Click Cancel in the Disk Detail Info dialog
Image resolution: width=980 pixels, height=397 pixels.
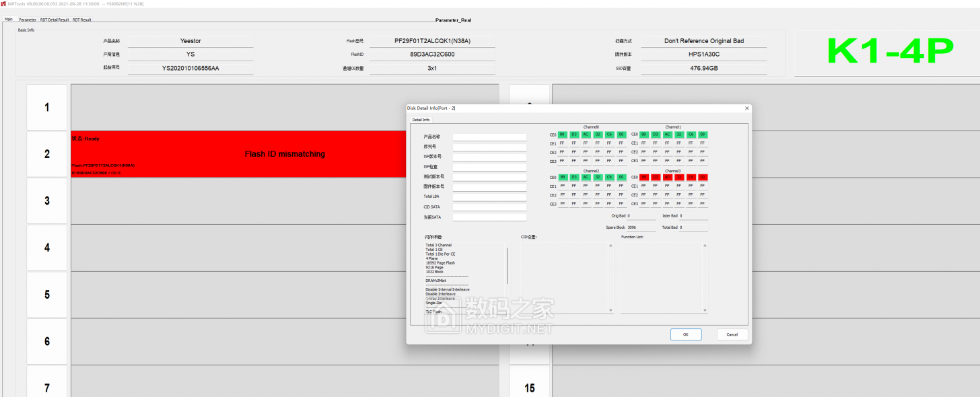tap(732, 334)
